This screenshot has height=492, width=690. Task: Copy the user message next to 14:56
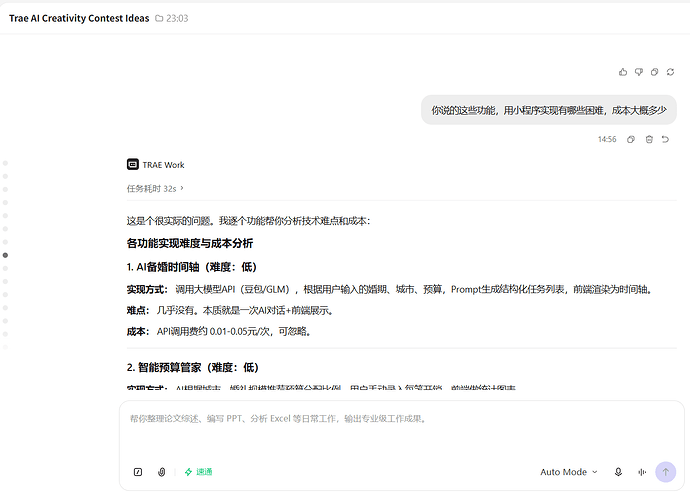[631, 140]
